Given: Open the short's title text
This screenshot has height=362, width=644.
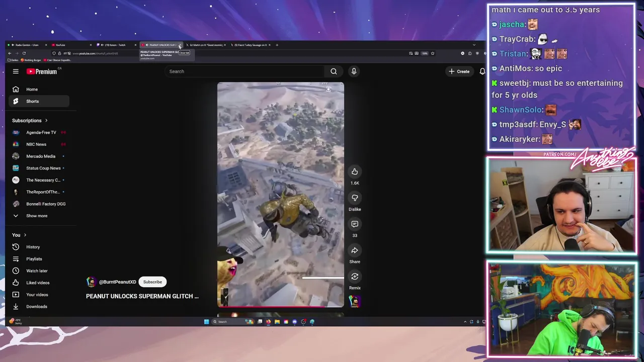Looking at the screenshot, I should pos(142,296).
